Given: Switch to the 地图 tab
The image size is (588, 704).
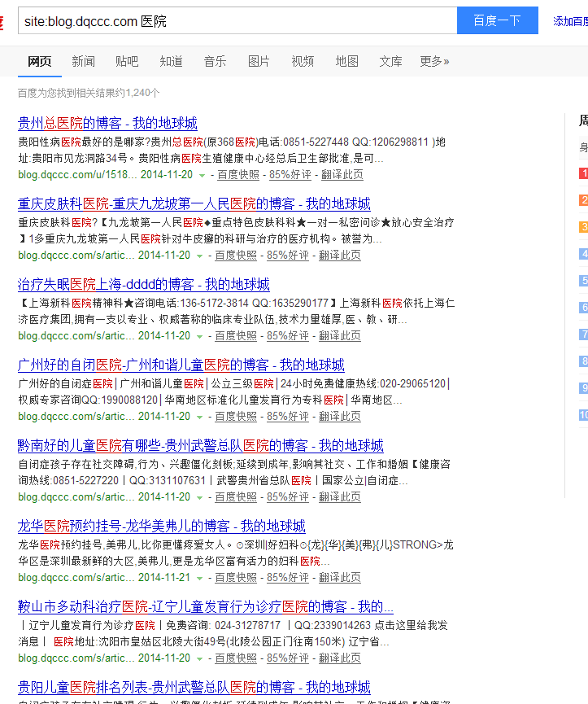Looking at the screenshot, I should coord(346,61).
